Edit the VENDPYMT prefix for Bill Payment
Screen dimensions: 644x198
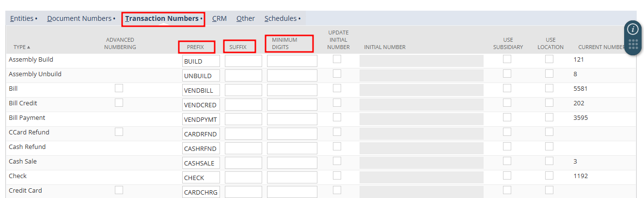[x=201, y=119]
